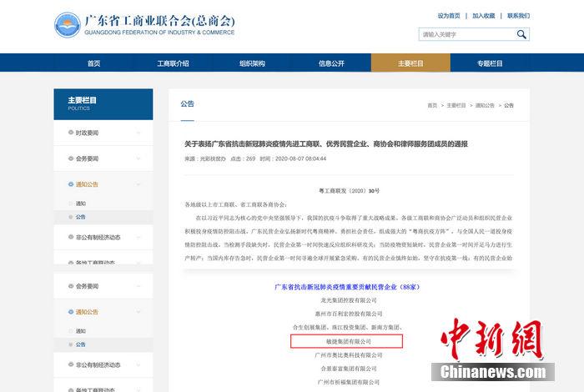This screenshot has height=392, width=584.
Task: Open the 组织架构 navigation item
Action: 252,63
